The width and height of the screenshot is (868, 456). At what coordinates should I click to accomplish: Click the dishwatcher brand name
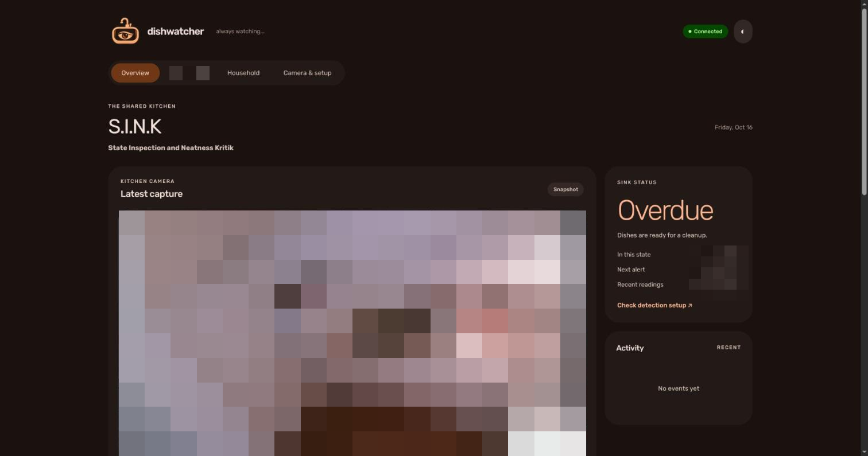(176, 32)
